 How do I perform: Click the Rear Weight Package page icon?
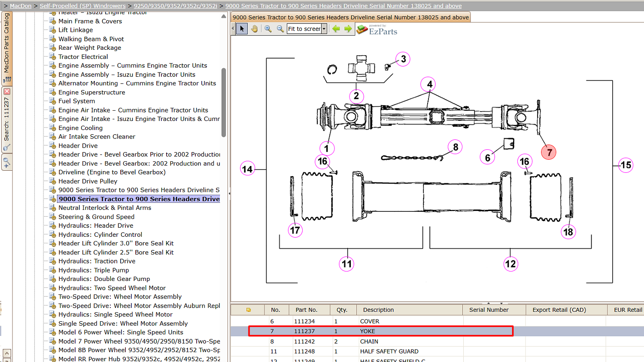pos(53,48)
